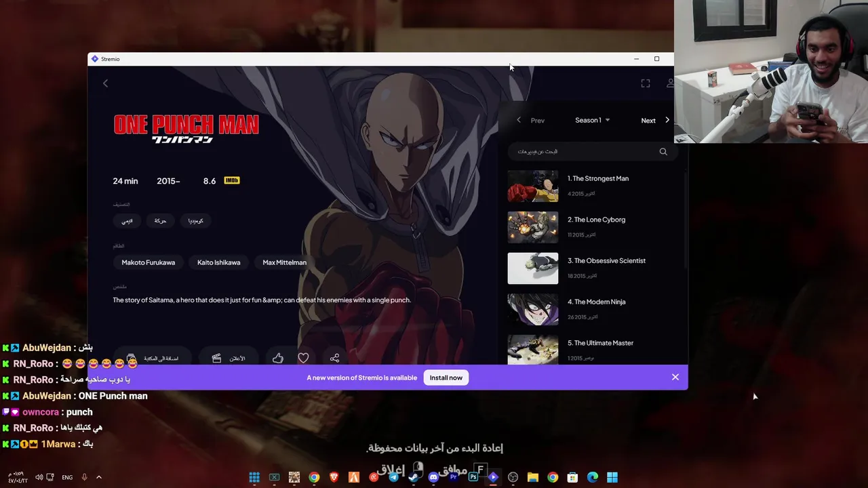Viewport: 868px width, 488px height.
Task: Click the One Punch Man title logo
Action: 186,129
